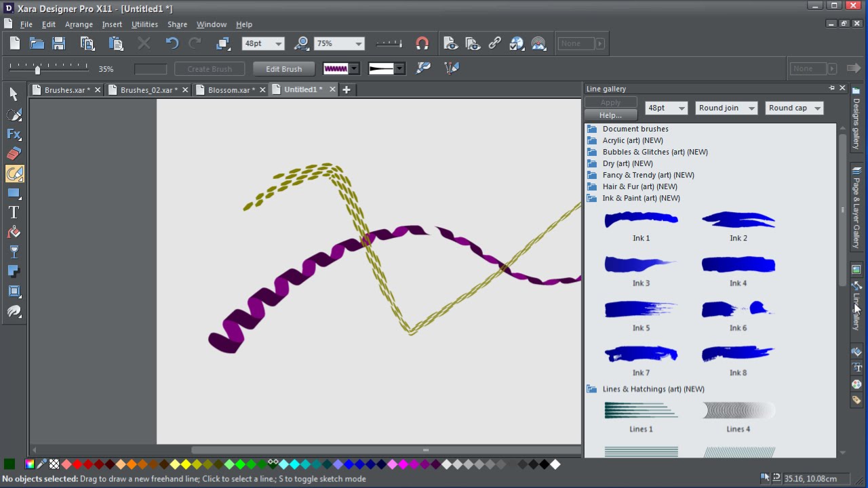Undo the last action
868x488 pixels.
pos(172,43)
